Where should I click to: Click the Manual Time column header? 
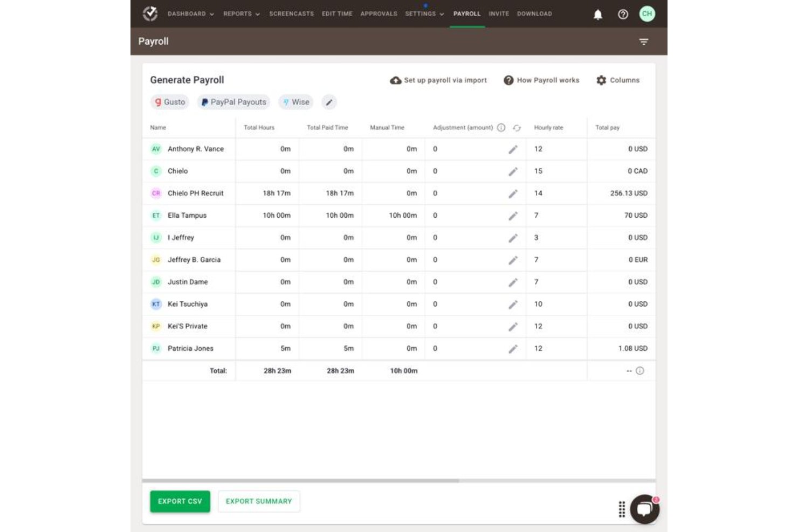[387, 128]
